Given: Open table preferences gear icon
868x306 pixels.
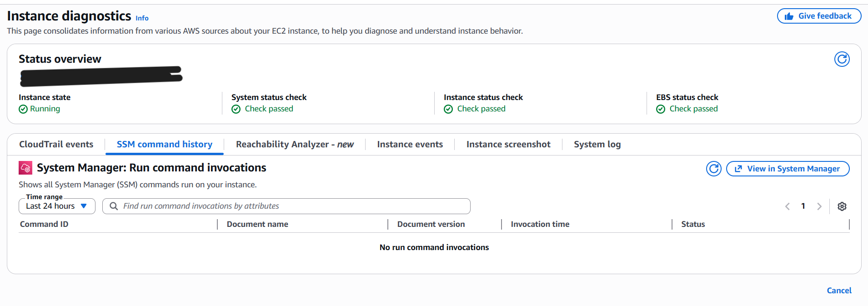Looking at the screenshot, I should point(842,206).
